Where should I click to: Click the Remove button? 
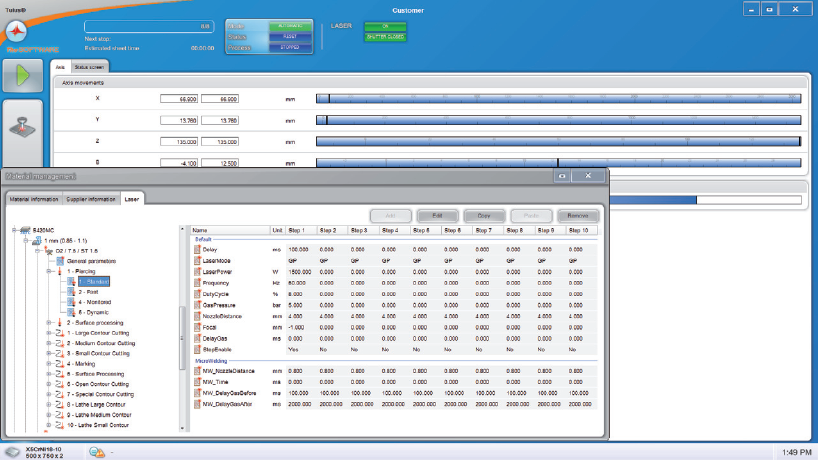pyautogui.click(x=578, y=215)
